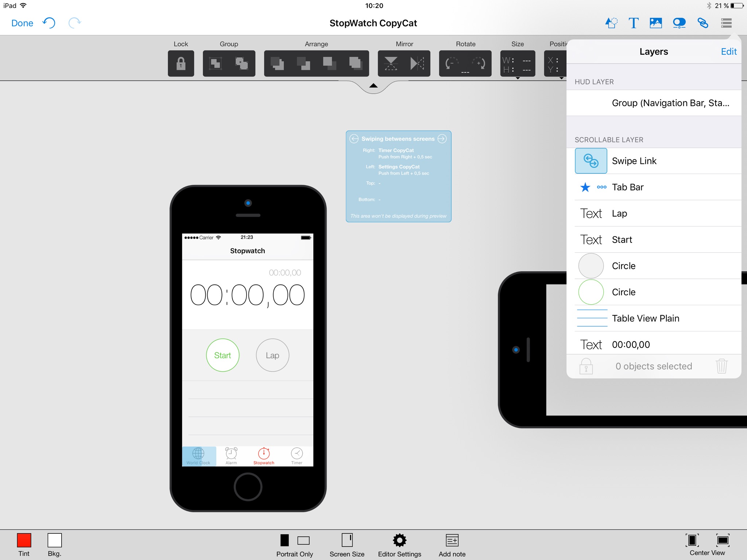
Task: Select the Swipe Link layer
Action: pyautogui.click(x=654, y=161)
